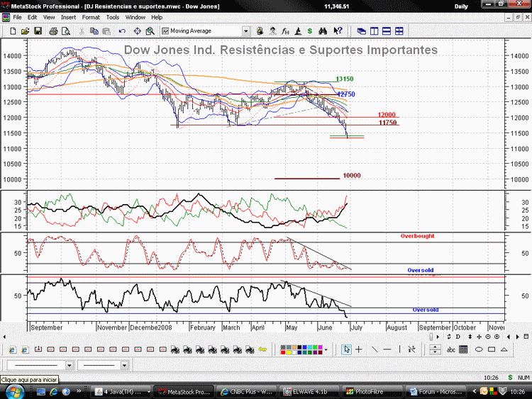This screenshot has height=399, width=532.
Task: Print the chart using the printer icon
Action: click(x=53, y=31)
